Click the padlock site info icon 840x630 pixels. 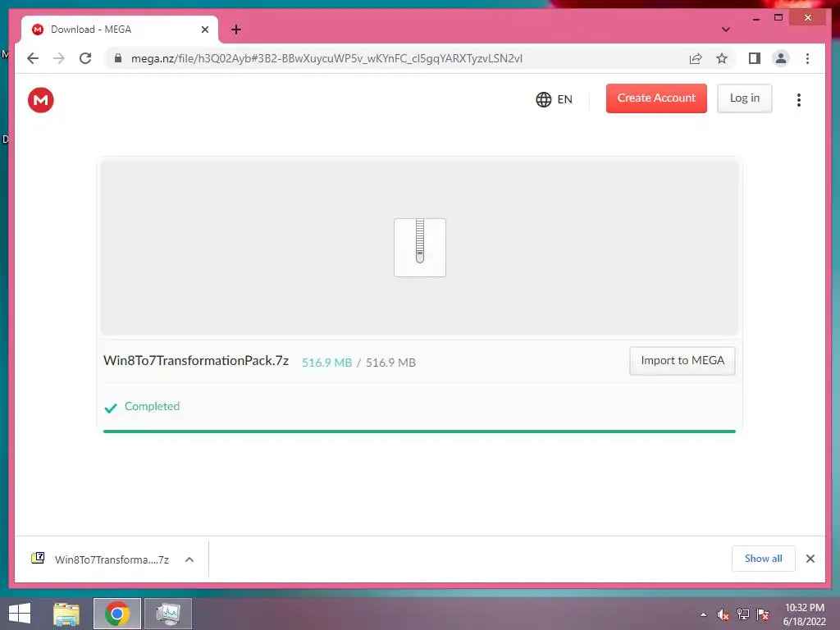pos(118,58)
